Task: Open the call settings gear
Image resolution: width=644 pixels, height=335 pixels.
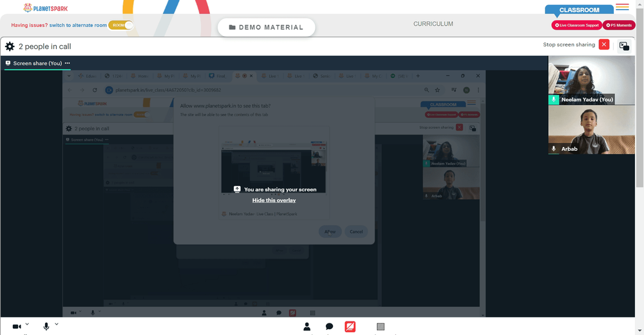Action: coord(10,46)
